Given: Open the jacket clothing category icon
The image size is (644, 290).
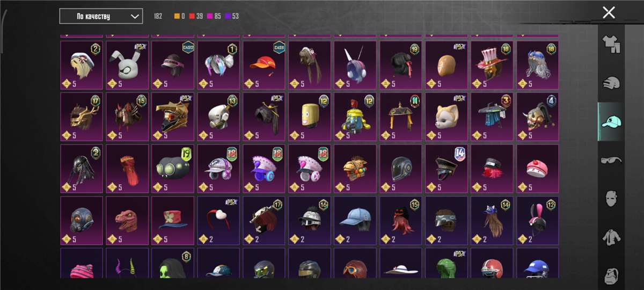Looking at the screenshot, I should [611, 237].
